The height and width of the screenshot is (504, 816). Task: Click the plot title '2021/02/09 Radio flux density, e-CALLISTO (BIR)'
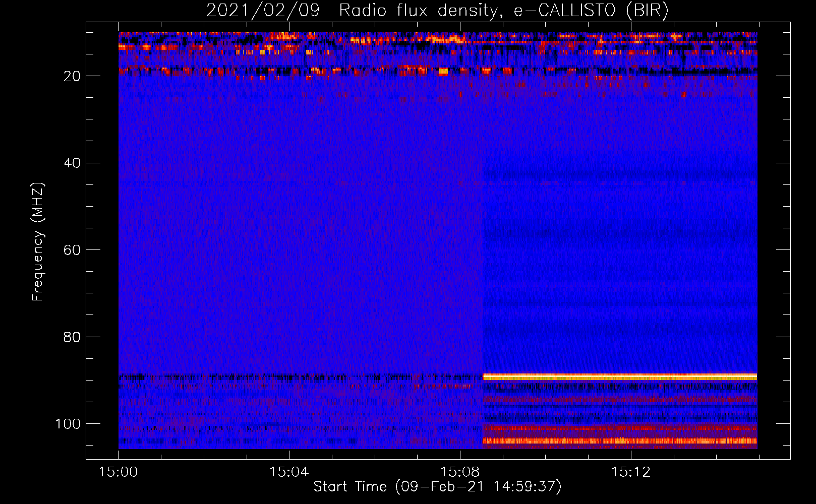point(437,10)
